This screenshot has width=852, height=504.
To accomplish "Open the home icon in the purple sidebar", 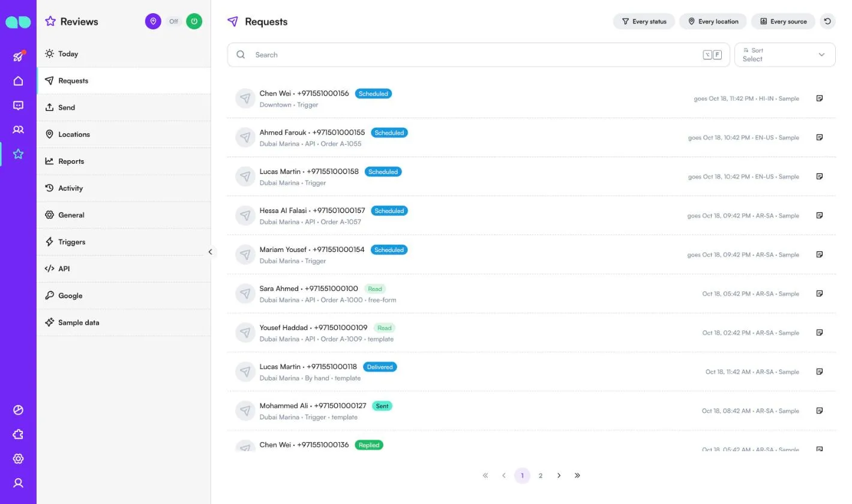I will (x=18, y=81).
